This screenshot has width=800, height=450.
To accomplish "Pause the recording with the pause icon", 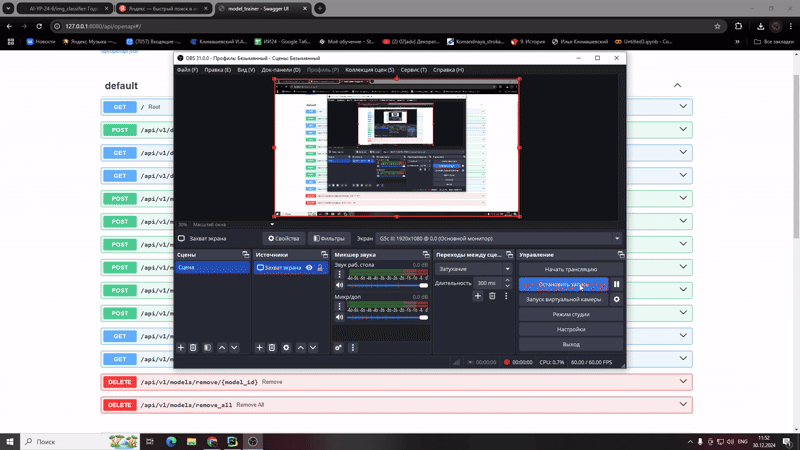I will click(x=617, y=284).
